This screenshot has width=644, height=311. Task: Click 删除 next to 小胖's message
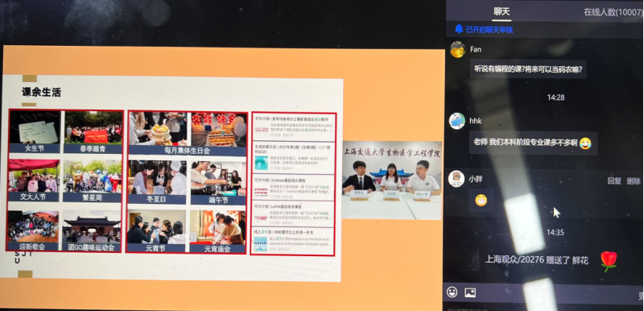click(634, 181)
